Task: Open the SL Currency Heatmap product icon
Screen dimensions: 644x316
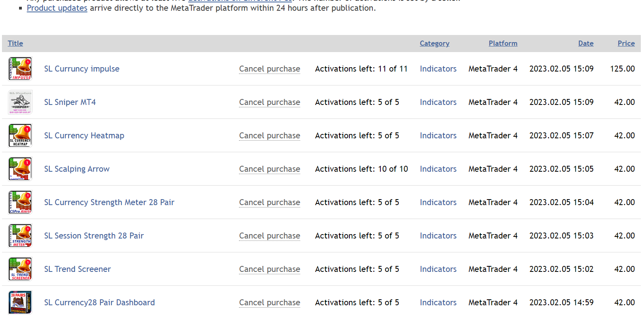Action: coord(20,136)
